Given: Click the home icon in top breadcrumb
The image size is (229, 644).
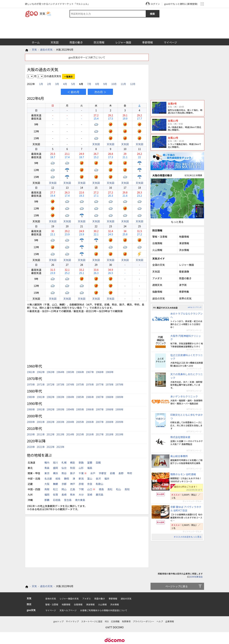Looking at the screenshot, I should [27, 50].
